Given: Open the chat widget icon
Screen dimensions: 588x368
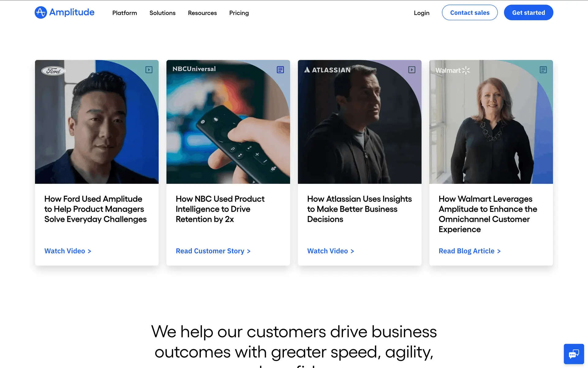Looking at the screenshot, I should pyautogui.click(x=574, y=354).
